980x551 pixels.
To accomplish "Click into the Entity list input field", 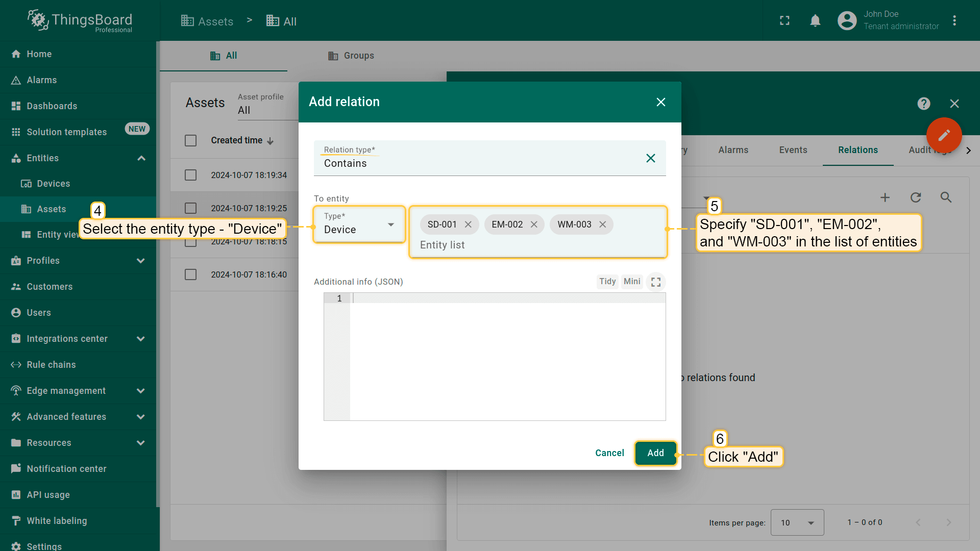I will pos(536,245).
